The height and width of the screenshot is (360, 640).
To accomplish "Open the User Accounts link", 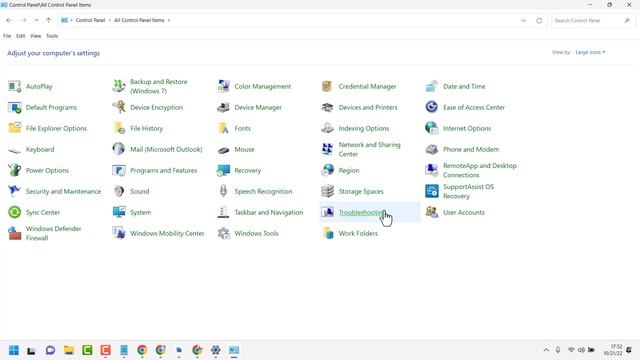I will pos(464,212).
